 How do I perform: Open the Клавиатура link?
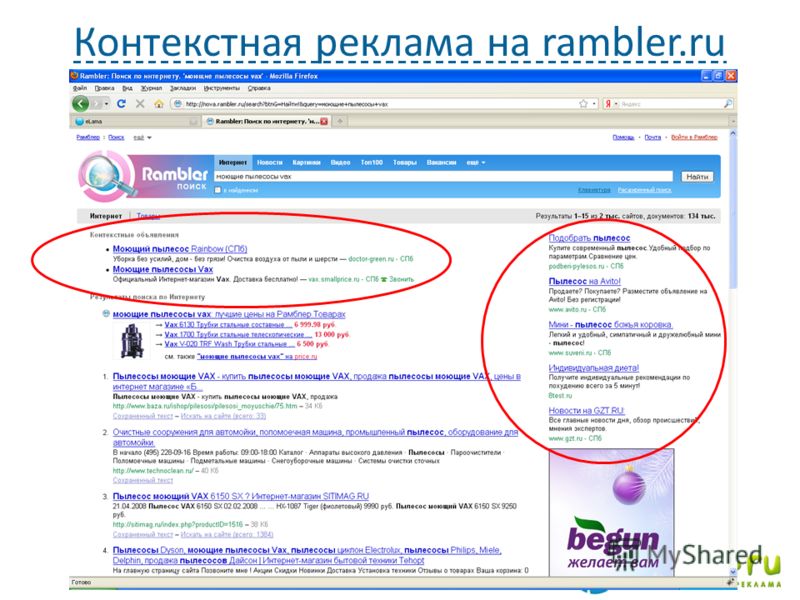[594, 190]
